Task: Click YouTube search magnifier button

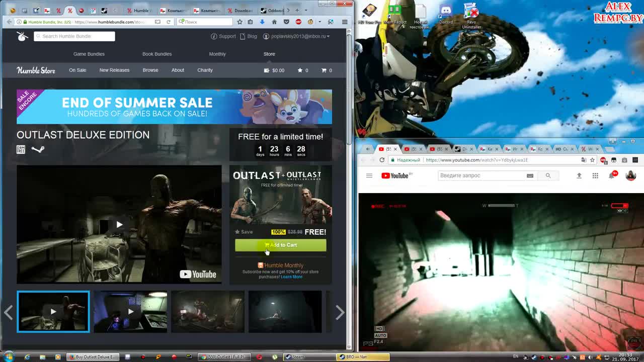Action: click(548, 175)
